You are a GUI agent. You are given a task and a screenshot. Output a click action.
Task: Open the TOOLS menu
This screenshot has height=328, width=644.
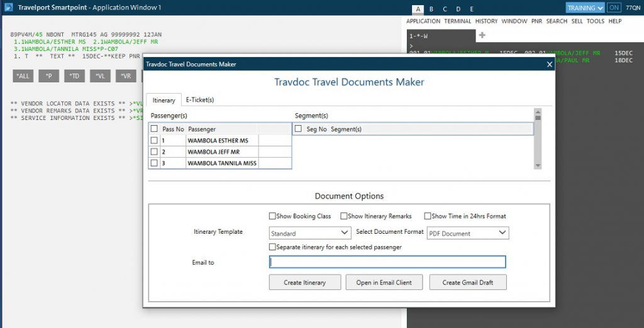click(x=596, y=21)
